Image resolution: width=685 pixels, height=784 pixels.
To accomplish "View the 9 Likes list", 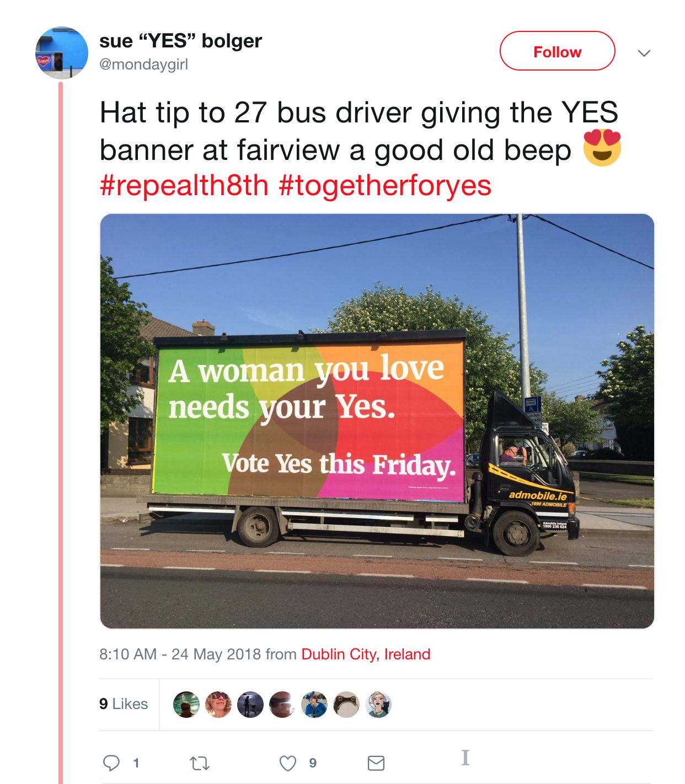I will pyautogui.click(x=124, y=704).
